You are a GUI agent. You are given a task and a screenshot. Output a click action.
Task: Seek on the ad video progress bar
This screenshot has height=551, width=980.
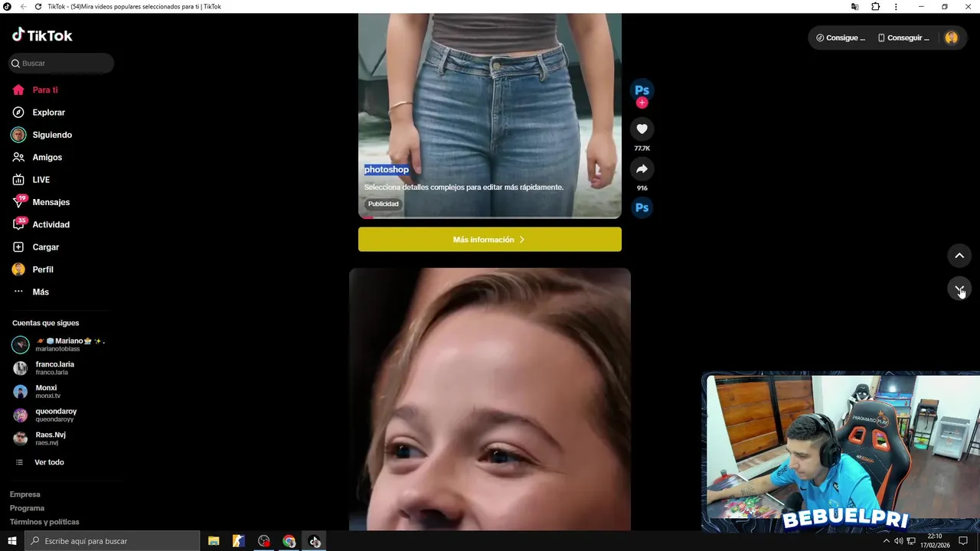click(x=490, y=217)
